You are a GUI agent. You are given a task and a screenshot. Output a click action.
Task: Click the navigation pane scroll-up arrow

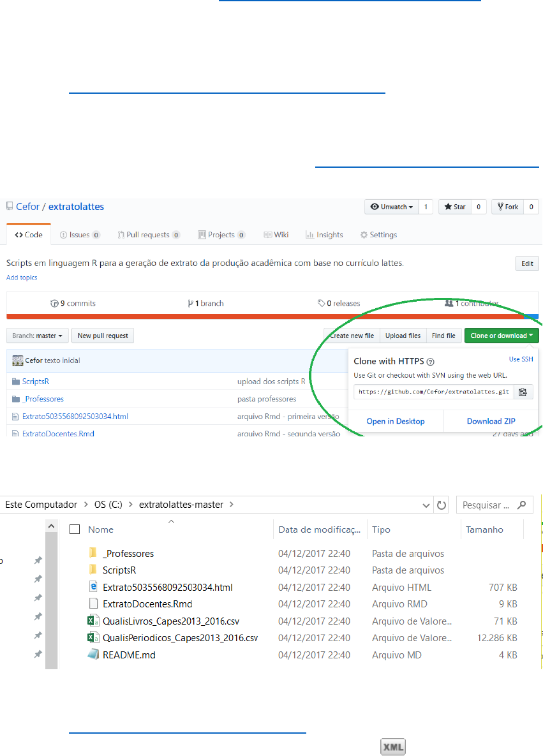(x=52, y=526)
